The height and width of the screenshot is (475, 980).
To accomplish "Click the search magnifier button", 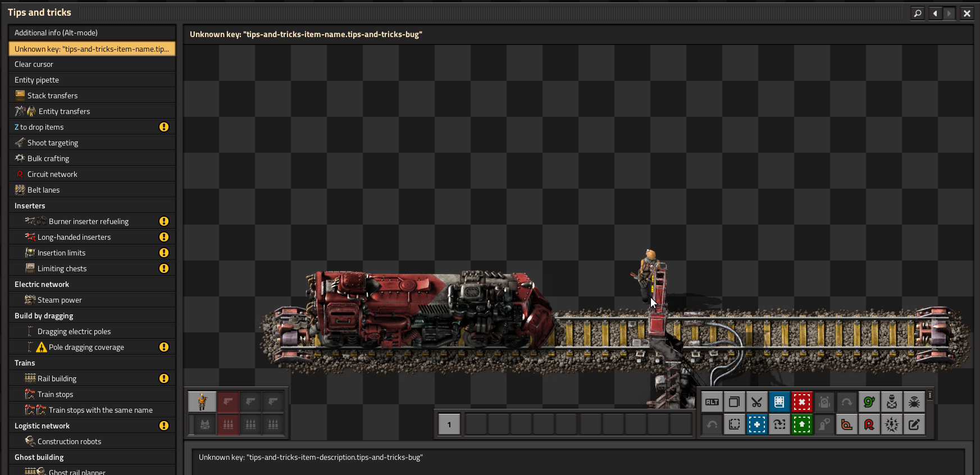I will click(918, 13).
